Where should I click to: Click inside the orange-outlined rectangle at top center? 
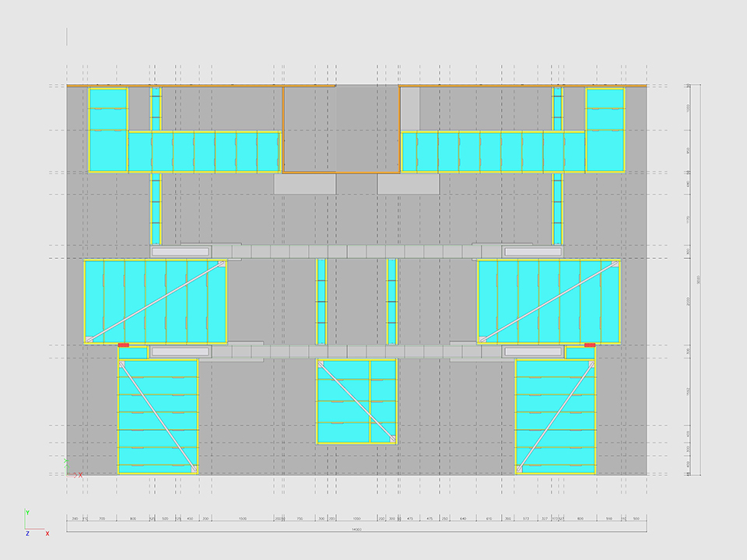341,128
